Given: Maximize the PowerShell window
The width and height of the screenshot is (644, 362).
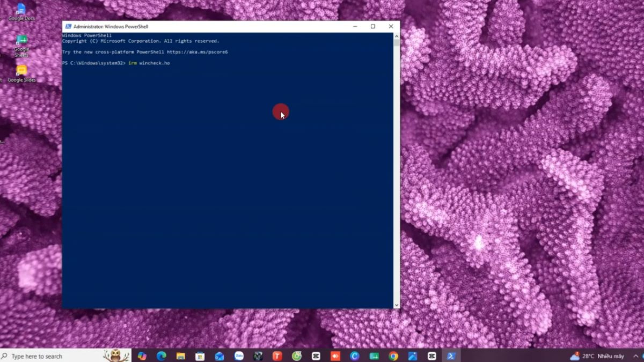Looking at the screenshot, I should point(373,26).
